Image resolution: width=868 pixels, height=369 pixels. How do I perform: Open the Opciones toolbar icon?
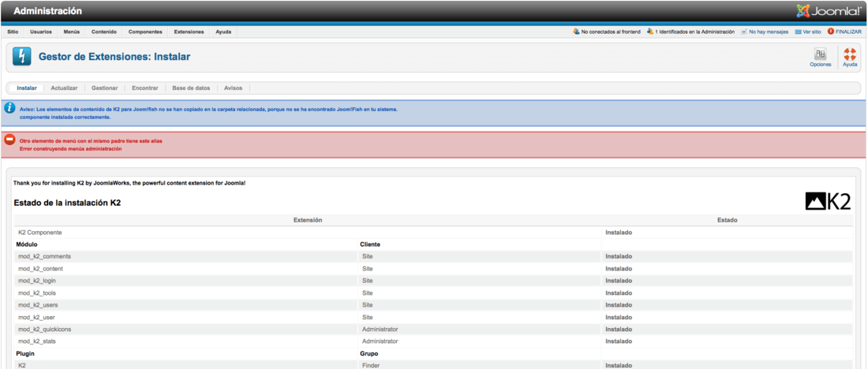click(821, 54)
